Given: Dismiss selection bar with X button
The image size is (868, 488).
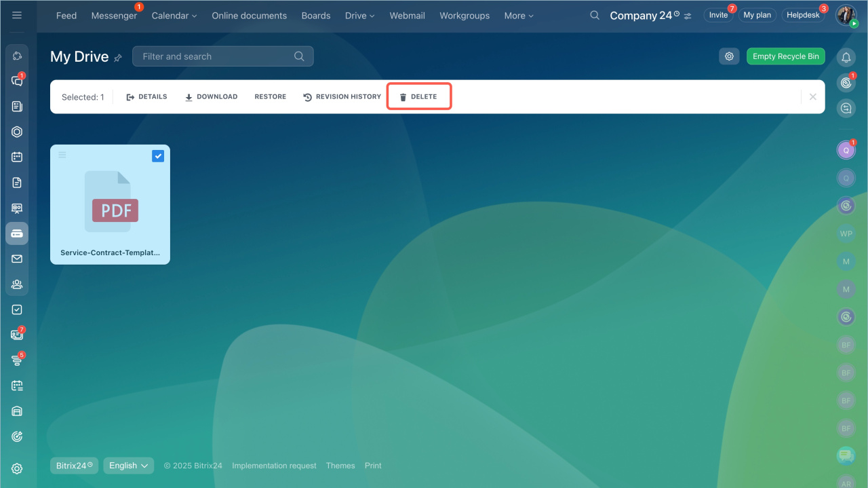Looking at the screenshot, I should (x=812, y=97).
